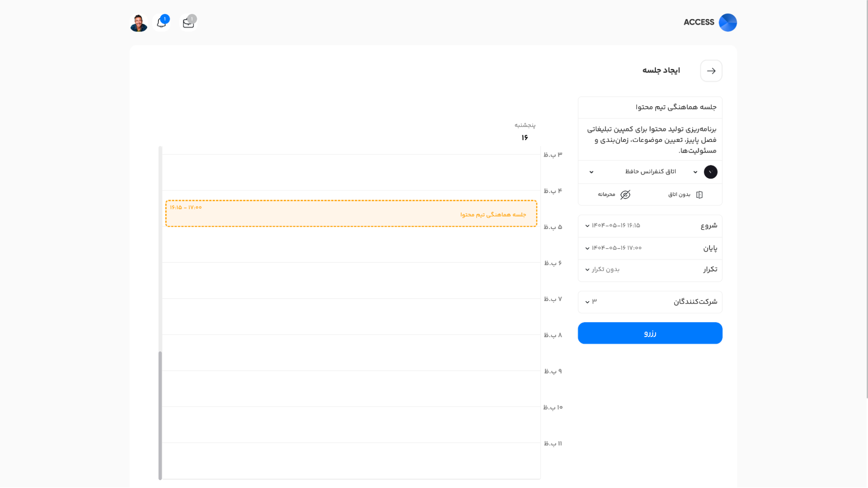Image resolution: width=868 pixels, height=488 pixels.
Task: Open the chevron beside the room circle
Action: pyautogui.click(x=695, y=172)
